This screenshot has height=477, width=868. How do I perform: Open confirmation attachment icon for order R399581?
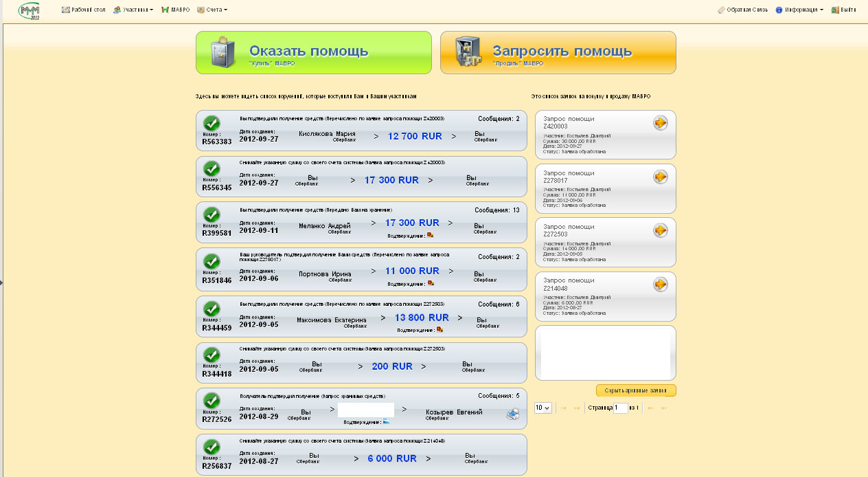pos(431,234)
